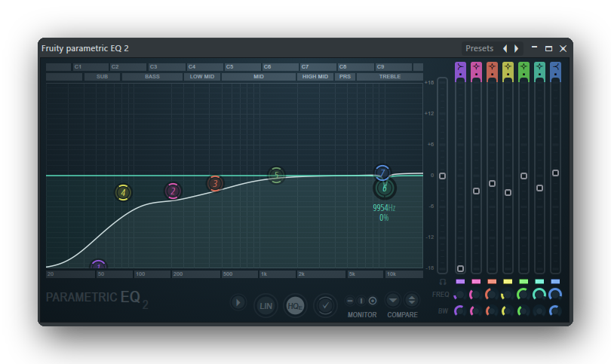Image resolution: width=611 pixels, height=364 pixels.
Task: Toggle the checkmark enable button
Action: tap(325, 306)
